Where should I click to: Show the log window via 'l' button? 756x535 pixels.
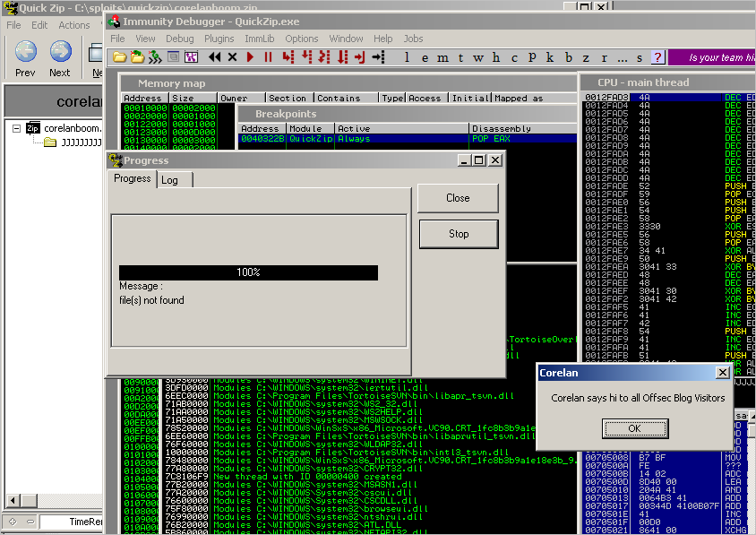[x=408, y=57]
